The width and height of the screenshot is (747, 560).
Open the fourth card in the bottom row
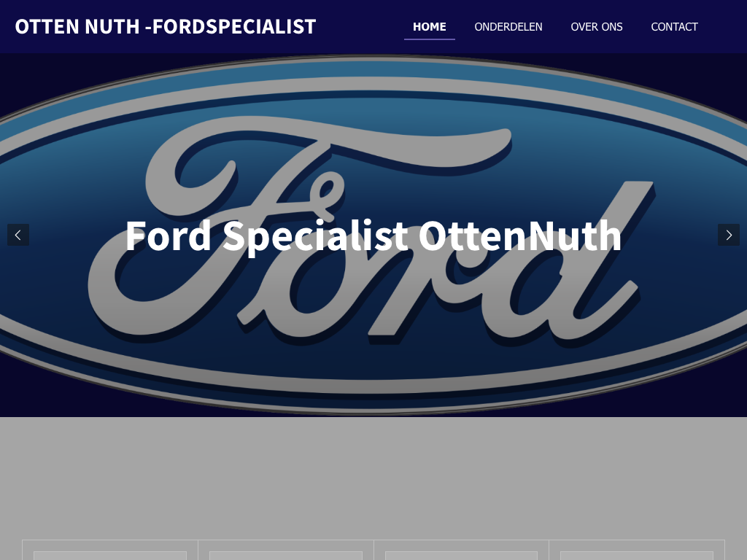pos(637,550)
